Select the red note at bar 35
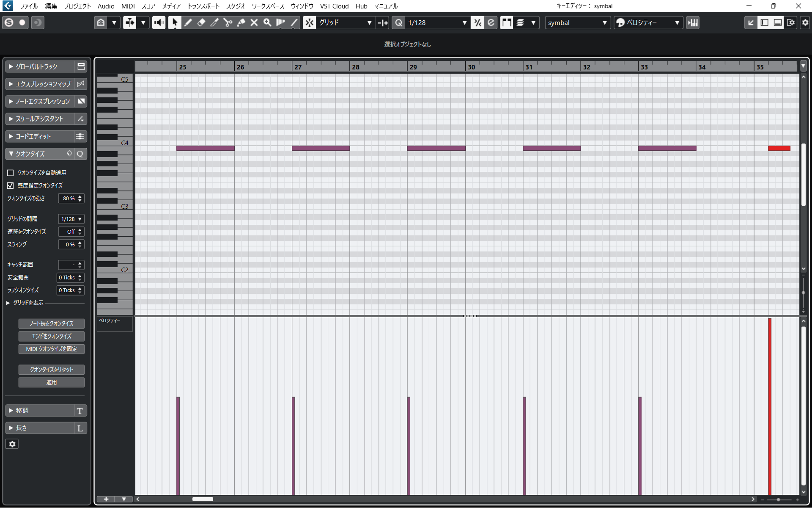Image resolution: width=812 pixels, height=508 pixels. click(779, 149)
